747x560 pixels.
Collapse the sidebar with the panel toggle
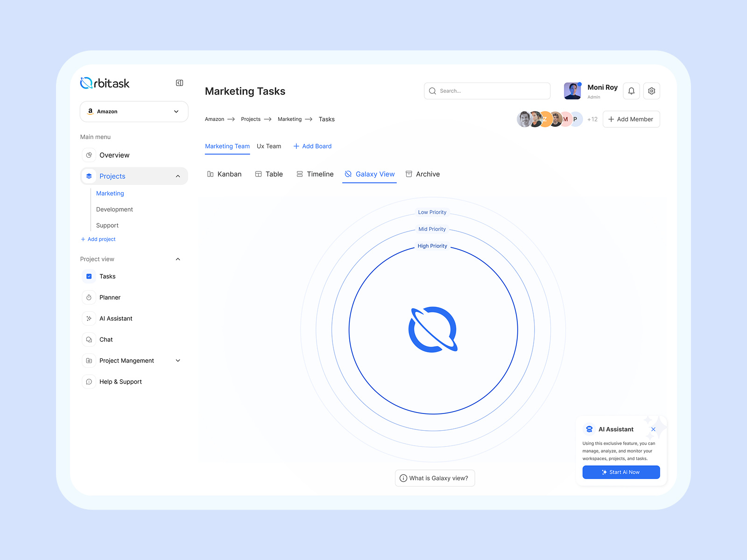point(179,83)
